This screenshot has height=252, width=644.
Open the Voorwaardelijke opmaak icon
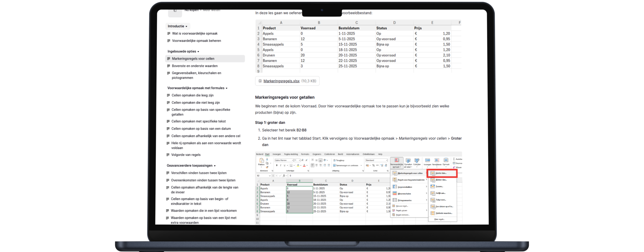pos(397,160)
